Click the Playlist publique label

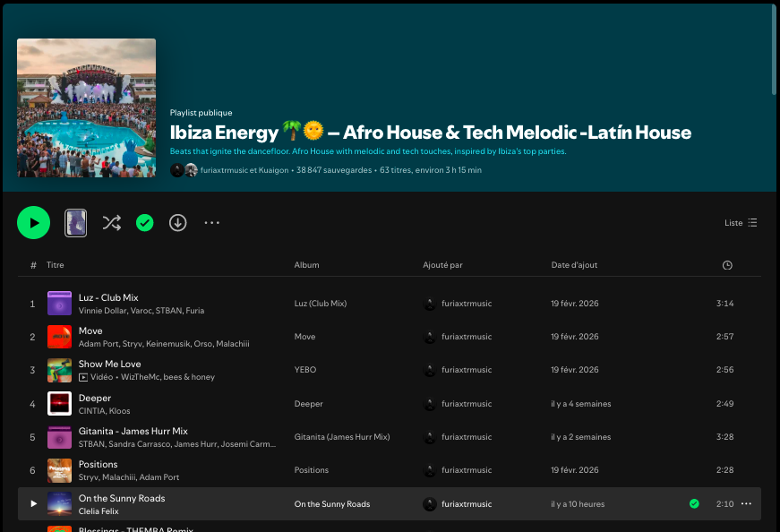coord(201,113)
